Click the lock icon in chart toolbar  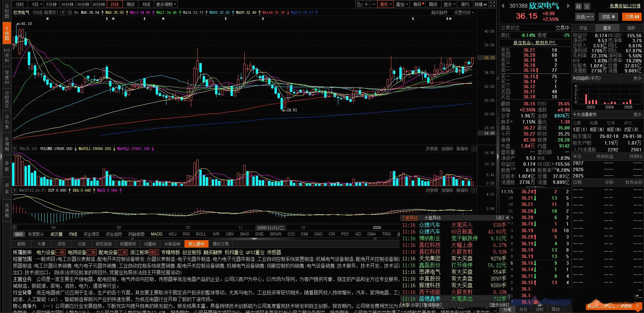359,4
